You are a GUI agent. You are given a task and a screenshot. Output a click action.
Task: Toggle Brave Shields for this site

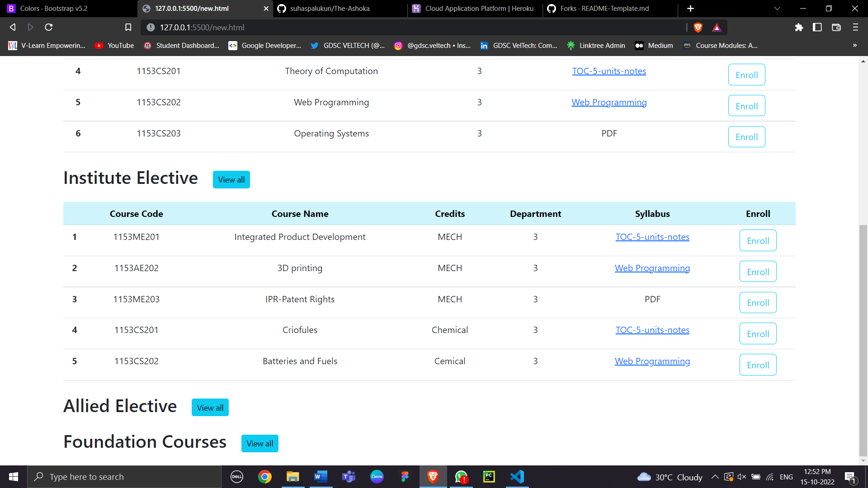698,27
